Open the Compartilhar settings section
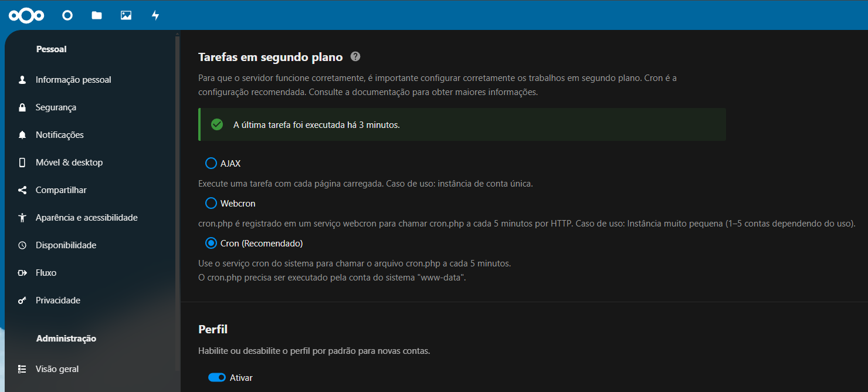 [x=61, y=190]
